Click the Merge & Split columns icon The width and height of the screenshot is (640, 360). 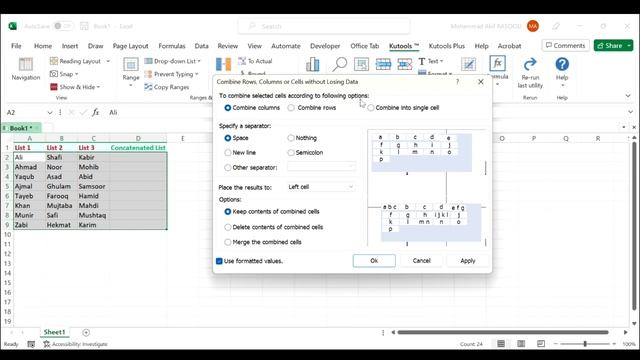tap(223, 64)
